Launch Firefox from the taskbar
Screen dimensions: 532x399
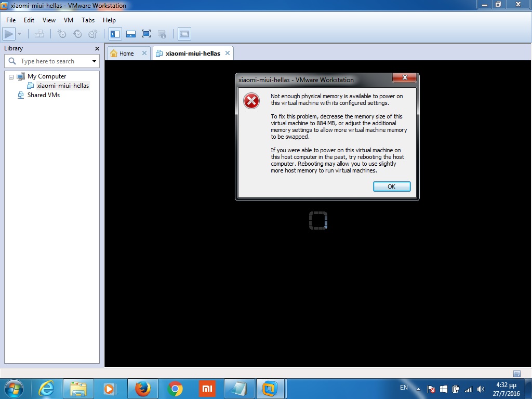click(143, 389)
